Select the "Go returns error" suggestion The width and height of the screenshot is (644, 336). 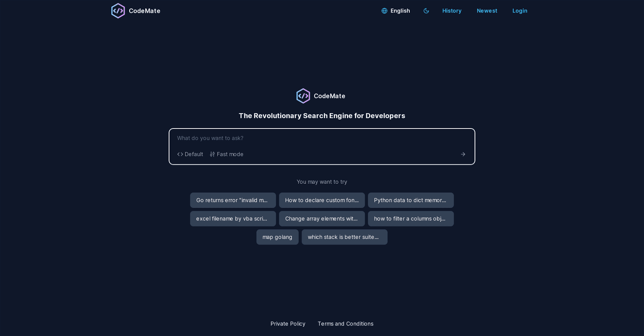click(233, 200)
